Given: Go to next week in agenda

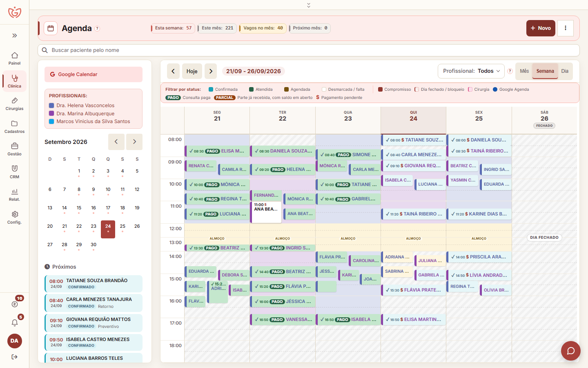Looking at the screenshot, I should pyautogui.click(x=211, y=71).
